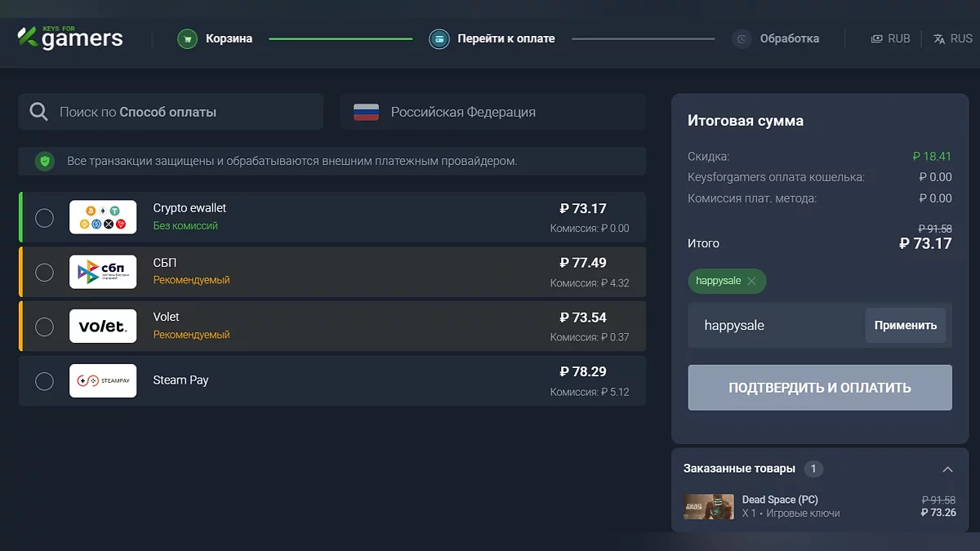Click ПОДТВЕРДИТЬ И ОПЛАТИТЬ button
This screenshot has width=980, height=551.
click(x=820, y=388)
